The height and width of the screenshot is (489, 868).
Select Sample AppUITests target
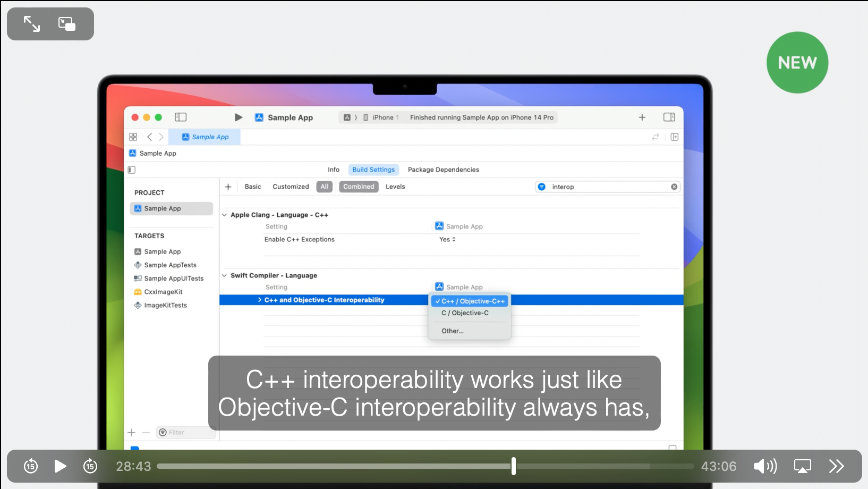coord(169,278)
